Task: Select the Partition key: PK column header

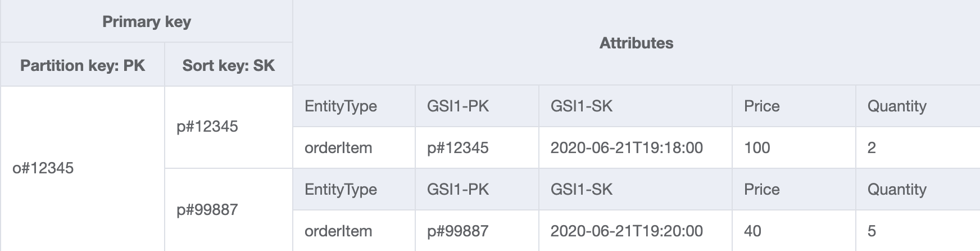Action: 83,65
